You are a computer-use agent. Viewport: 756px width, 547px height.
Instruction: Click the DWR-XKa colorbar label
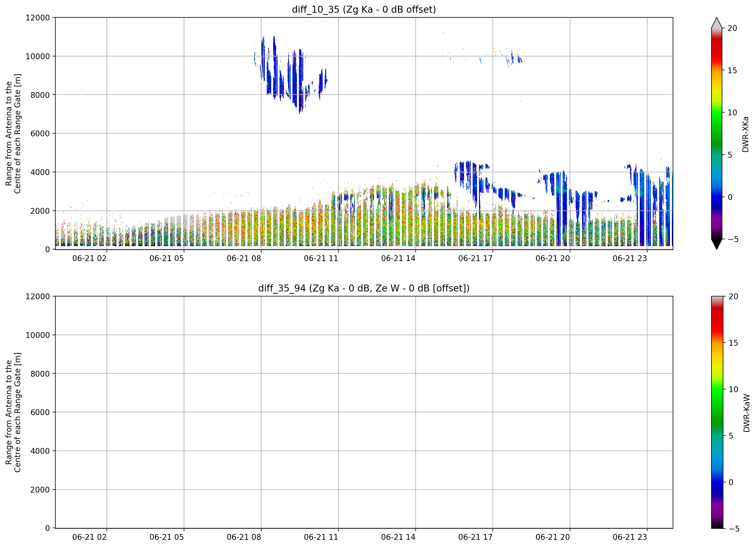[x=746, y=134]
